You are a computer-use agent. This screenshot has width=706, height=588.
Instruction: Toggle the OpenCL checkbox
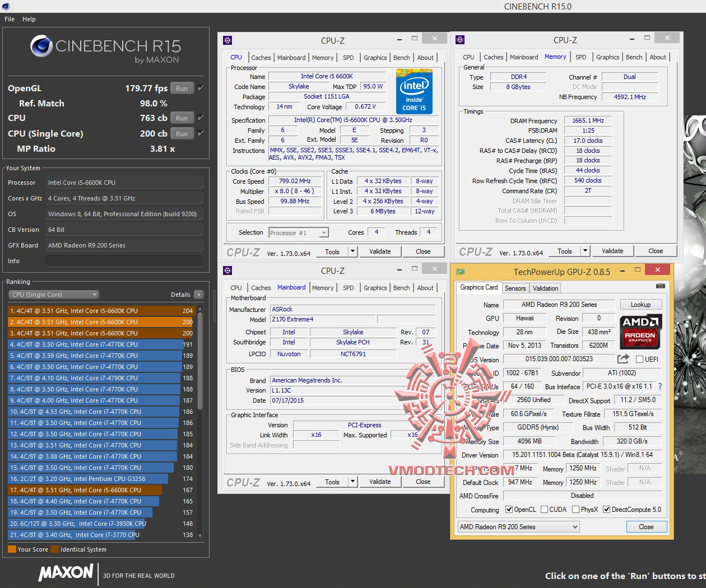(509, 510)
